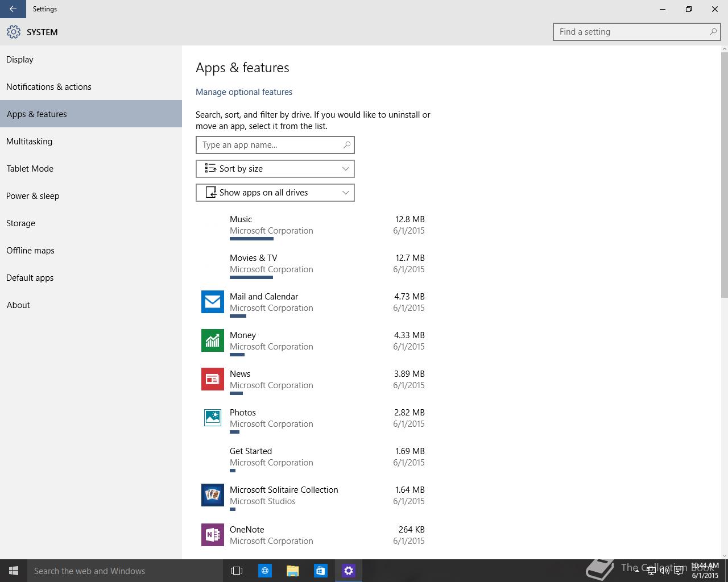728x582 pixels.
Task: Select Display in the sidebar
Action: [x=91, y=60]
